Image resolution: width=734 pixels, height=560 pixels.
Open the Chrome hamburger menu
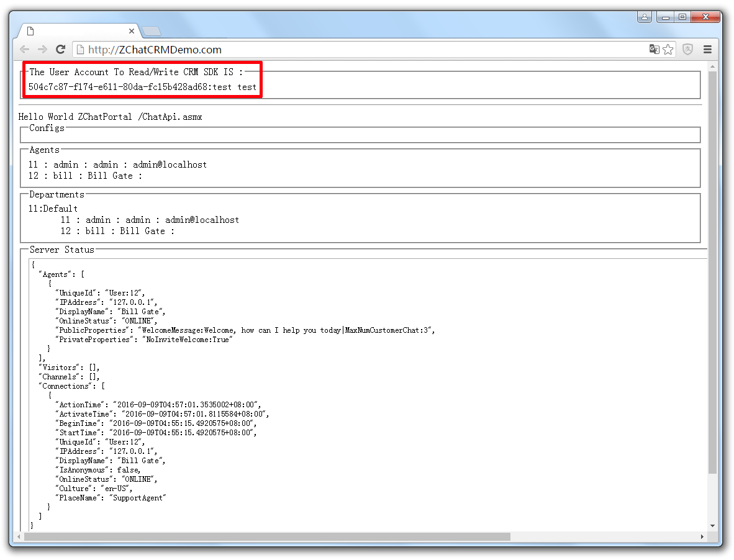pos(707,49)
